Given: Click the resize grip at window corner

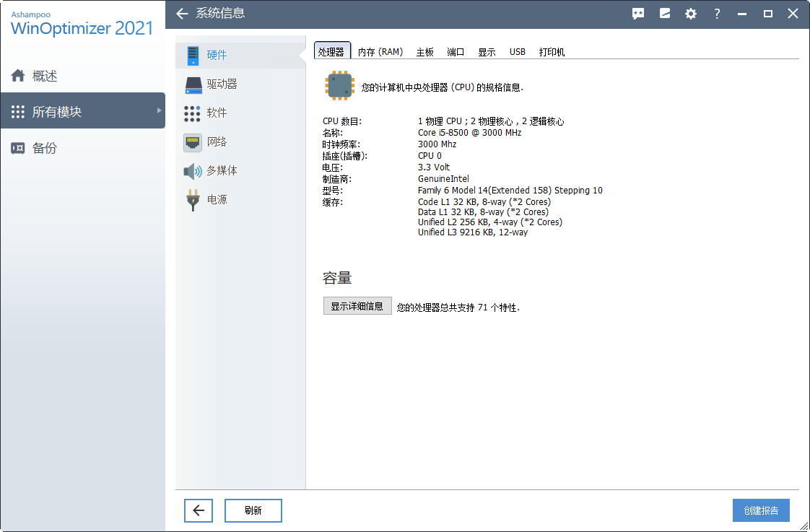Looking at the screenshot, I should pos(804,526).
